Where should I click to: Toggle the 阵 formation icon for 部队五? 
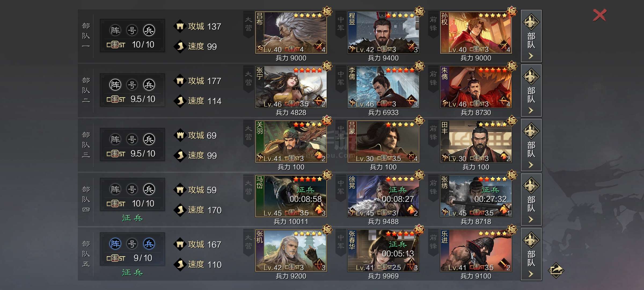pos(115,244)
